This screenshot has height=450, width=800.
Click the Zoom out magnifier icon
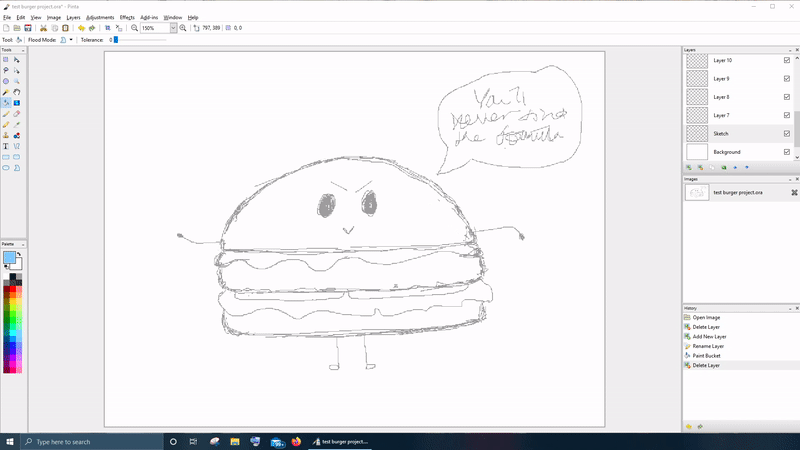click(x=135, y=29)
